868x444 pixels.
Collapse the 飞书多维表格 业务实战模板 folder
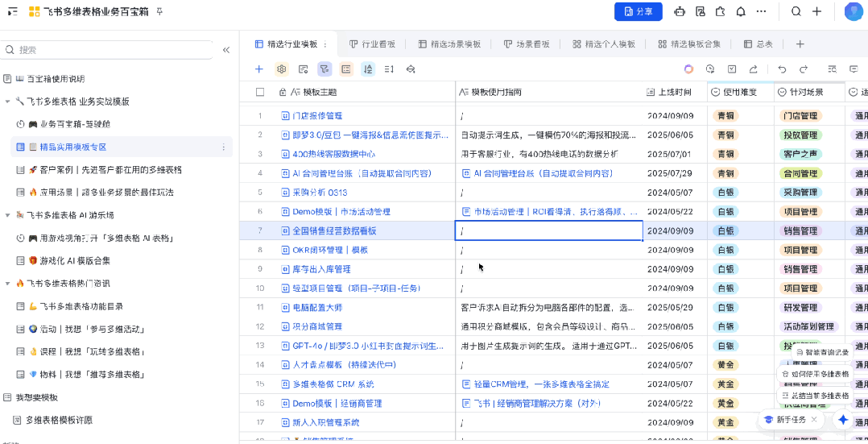tap(8, 102)
